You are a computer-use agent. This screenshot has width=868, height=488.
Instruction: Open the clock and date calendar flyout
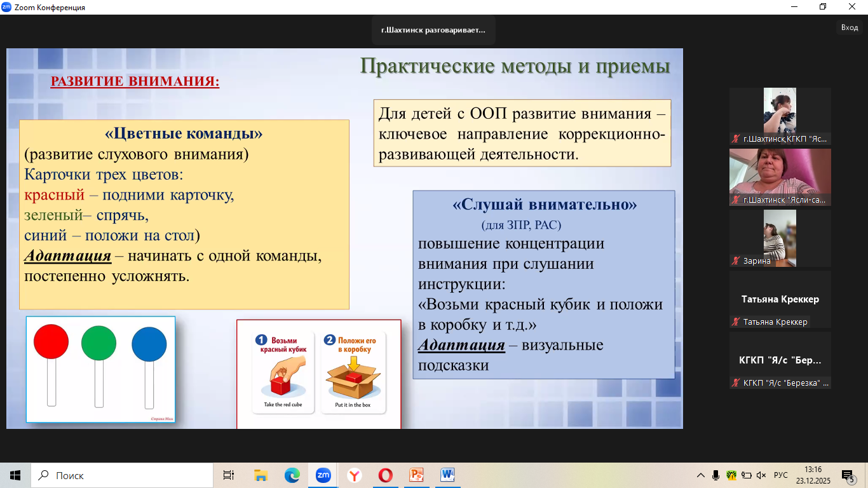813,475
